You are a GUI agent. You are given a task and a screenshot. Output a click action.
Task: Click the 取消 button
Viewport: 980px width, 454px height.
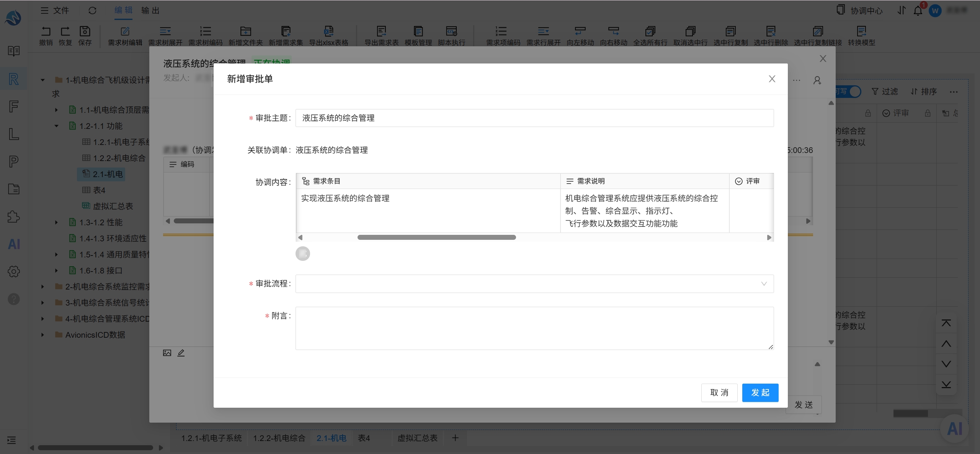point(719,393)
